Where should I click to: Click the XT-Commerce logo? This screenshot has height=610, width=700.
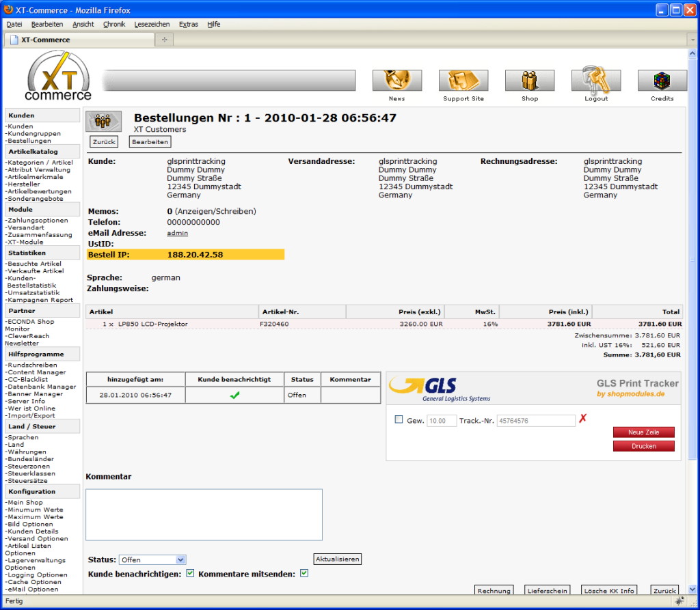(x=57, y=77)
